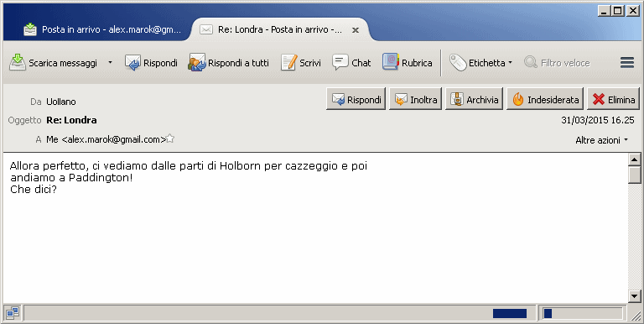The height and width of the screenshot is (324, 644).
Task: Click the Filtro veloce button
Action: 558,63
